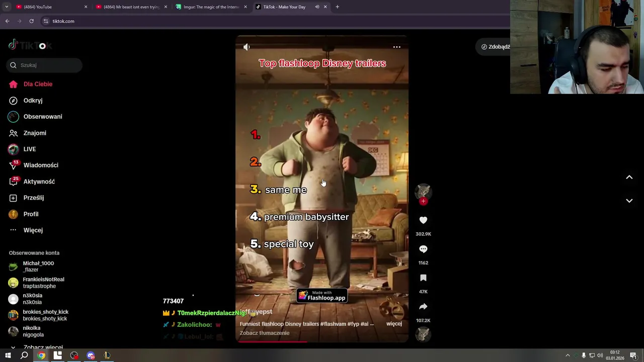Open the spinning sound disc thumbnail
Image resolution: width=644 pixels, height=362 pixels.
click(x=423, y=334)
